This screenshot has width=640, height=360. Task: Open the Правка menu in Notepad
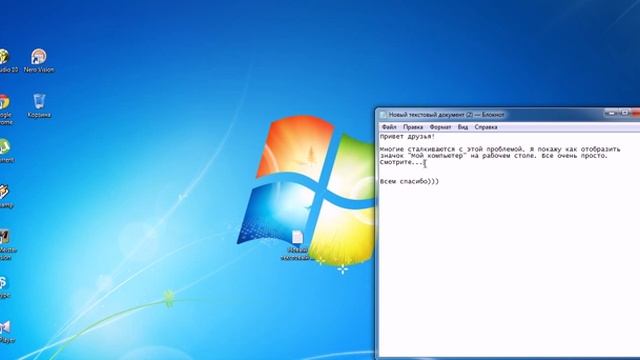413,127
